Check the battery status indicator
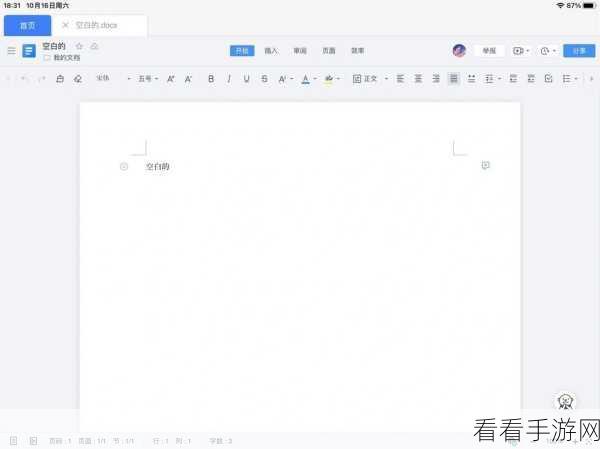The height and width of the screenshot is (449, 600). 590,5
